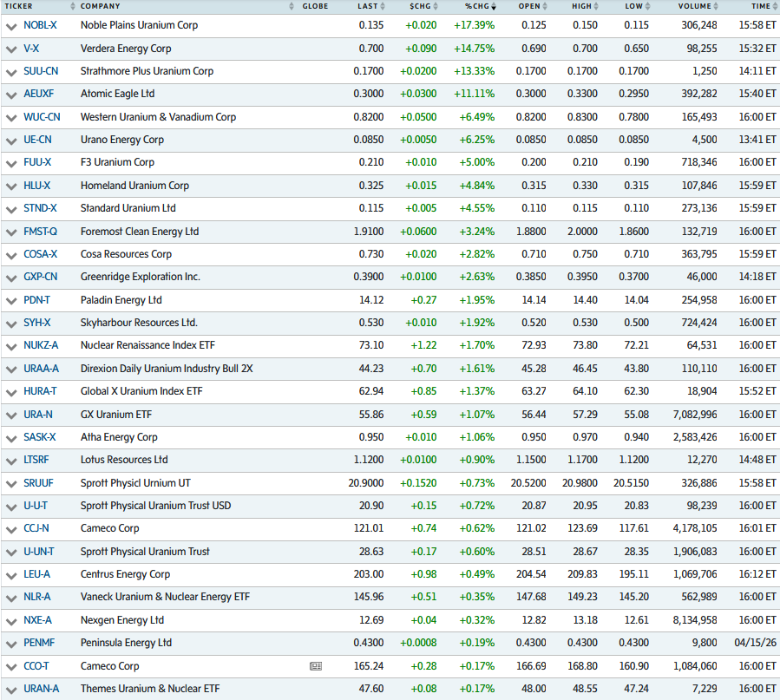Select company name Western Uranium & Vanadium Corp
780x700 pixels.
click(158, 117)
